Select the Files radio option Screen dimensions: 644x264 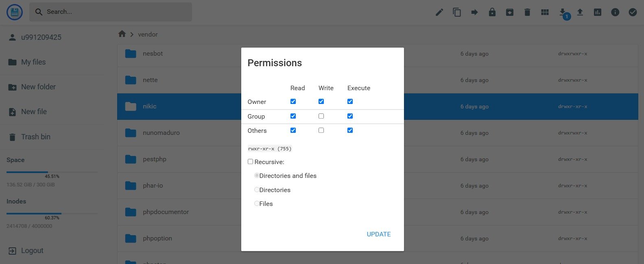coord(257,203)
